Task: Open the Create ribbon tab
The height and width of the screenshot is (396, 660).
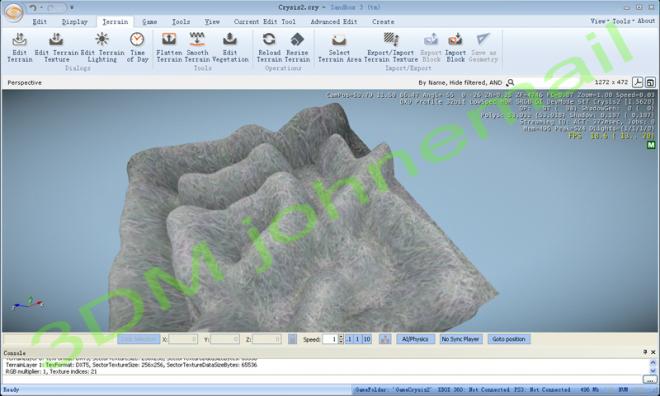Action: [383, 21]
